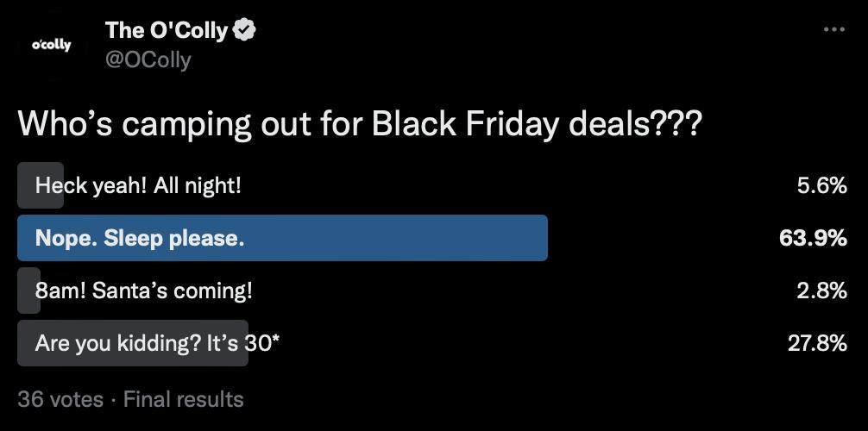This screenshot has width=868, height=431.
Task: Open the @OColly handle link
Action: [x=148, y=59]
